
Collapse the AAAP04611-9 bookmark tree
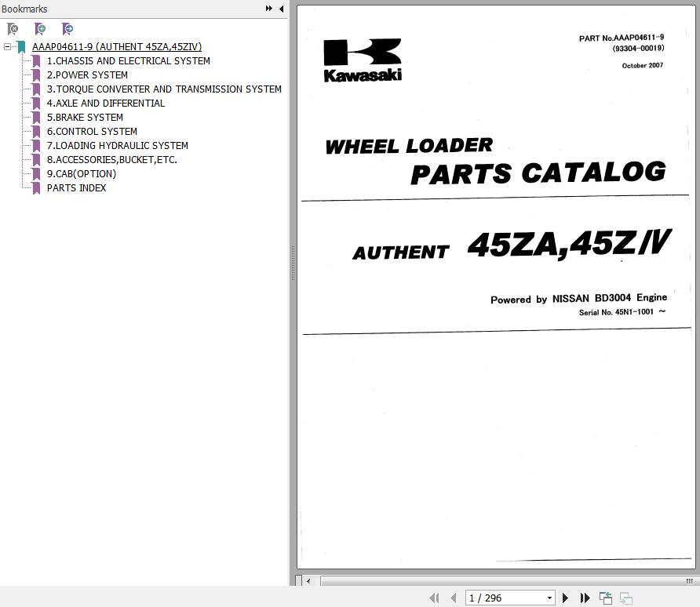[7, 46]
